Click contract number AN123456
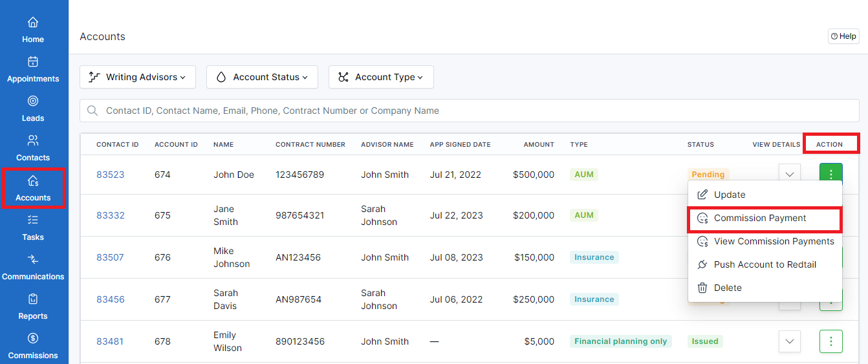This screenshot has width=868, height=364. click(298, 257)
